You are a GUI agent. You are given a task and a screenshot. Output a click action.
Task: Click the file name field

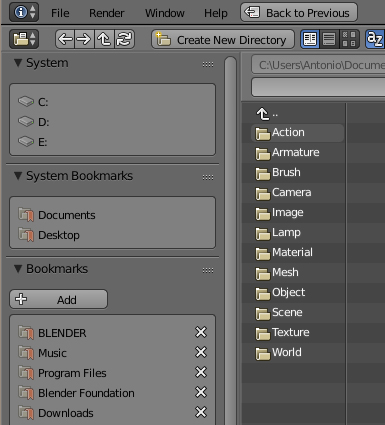point(318,87)
